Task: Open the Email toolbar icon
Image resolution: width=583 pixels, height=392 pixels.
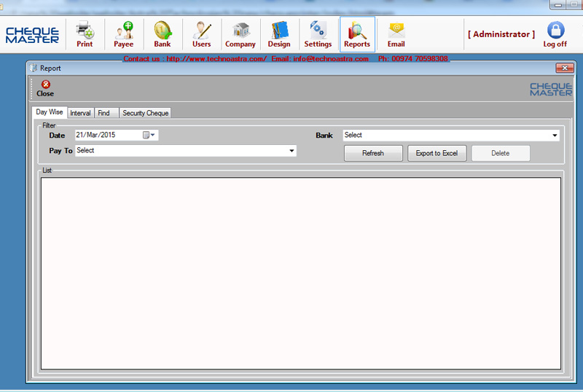Action: click(396, 34)
